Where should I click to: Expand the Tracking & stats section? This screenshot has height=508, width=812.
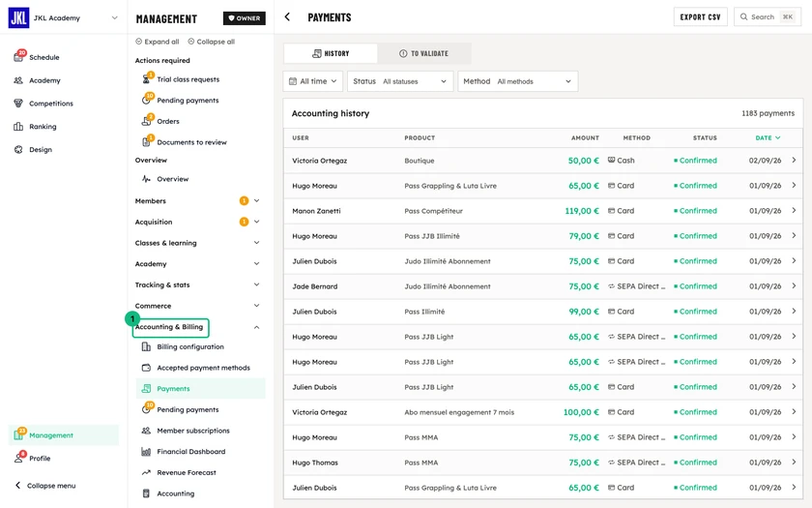pos(257,284)
